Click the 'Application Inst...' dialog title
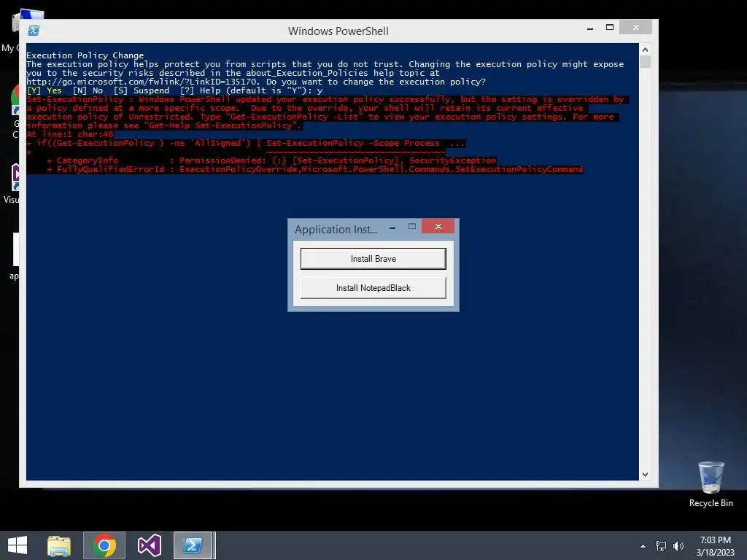Viewport: 747px width, 560px height. click(x=336, y=230)
